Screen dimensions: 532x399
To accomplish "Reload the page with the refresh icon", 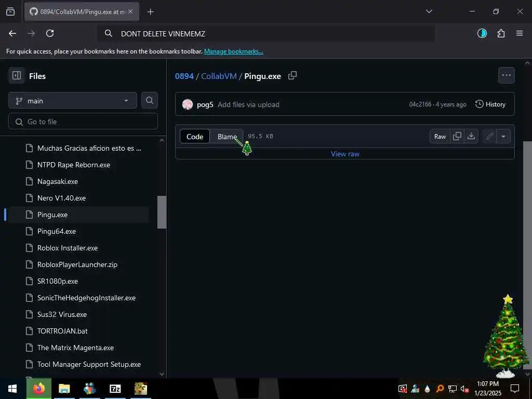I will coord(50,33).
